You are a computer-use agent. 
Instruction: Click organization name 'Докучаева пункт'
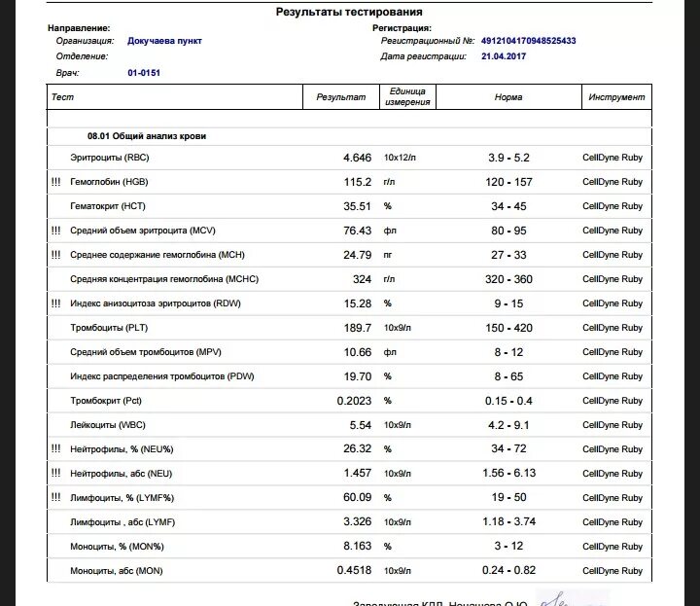(x=164, y=41)
